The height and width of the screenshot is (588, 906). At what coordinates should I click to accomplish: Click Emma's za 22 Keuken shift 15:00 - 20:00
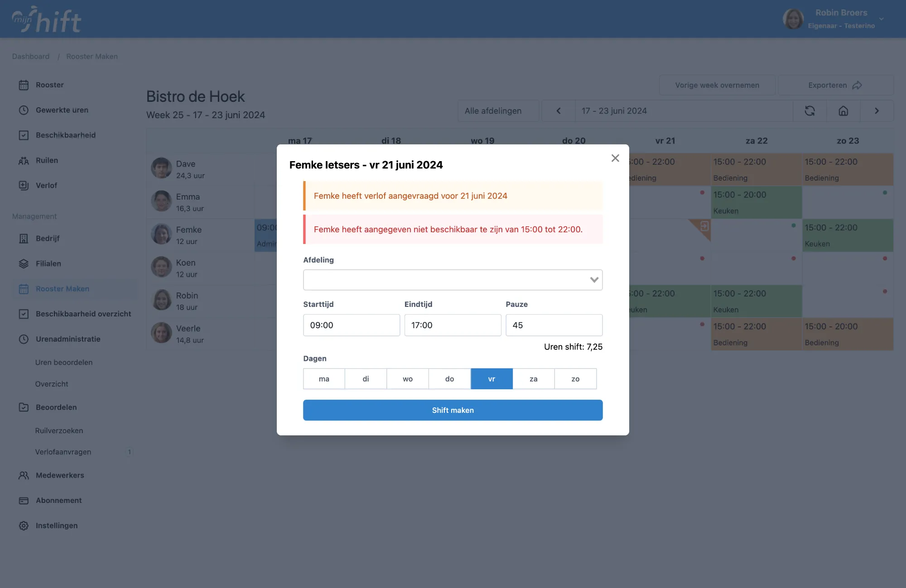pos(756,202)
